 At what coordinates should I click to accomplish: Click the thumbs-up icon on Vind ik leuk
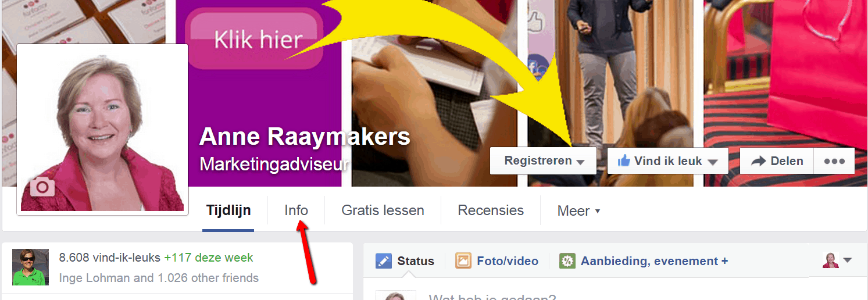(x=624, y=161)
